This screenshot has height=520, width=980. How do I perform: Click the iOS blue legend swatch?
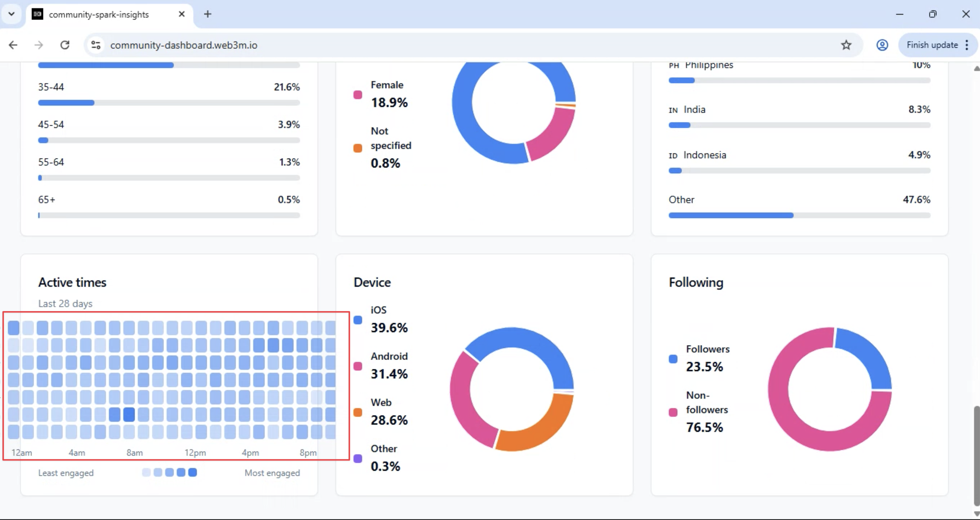(358, 320)
